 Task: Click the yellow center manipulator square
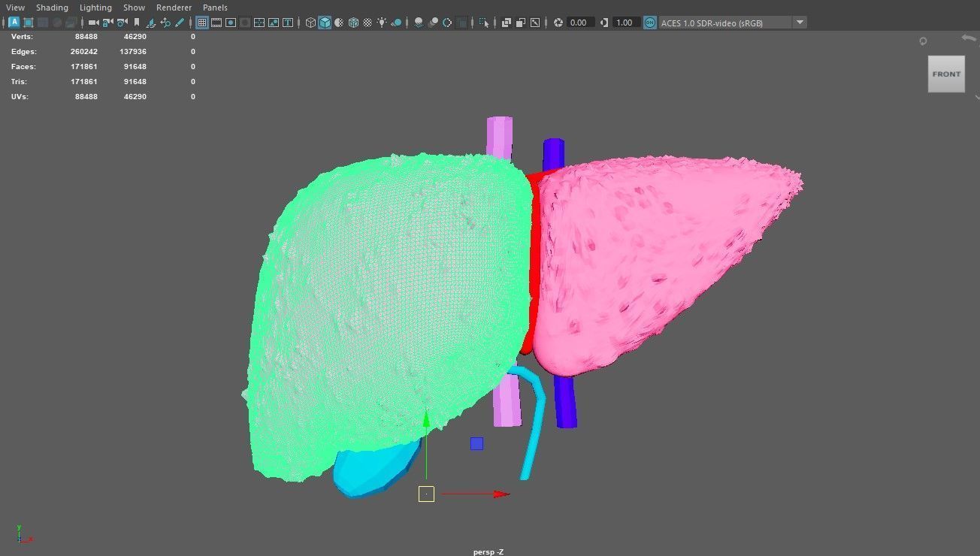(x=426, y=494)
